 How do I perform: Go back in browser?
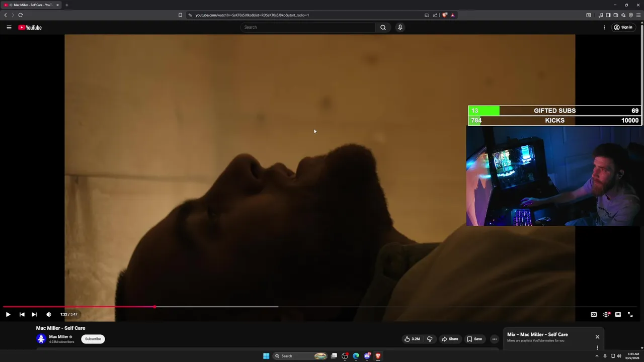tap(6, 15)
